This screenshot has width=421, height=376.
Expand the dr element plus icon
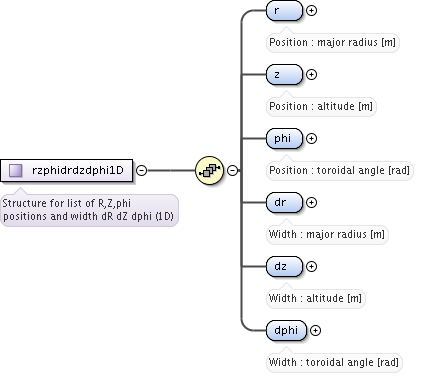(x=311, y=202)
